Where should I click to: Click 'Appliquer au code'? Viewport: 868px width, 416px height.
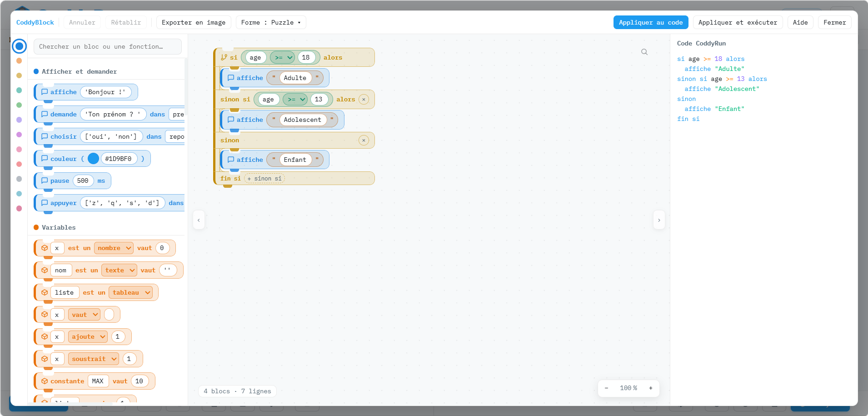(x=651, y=22)
